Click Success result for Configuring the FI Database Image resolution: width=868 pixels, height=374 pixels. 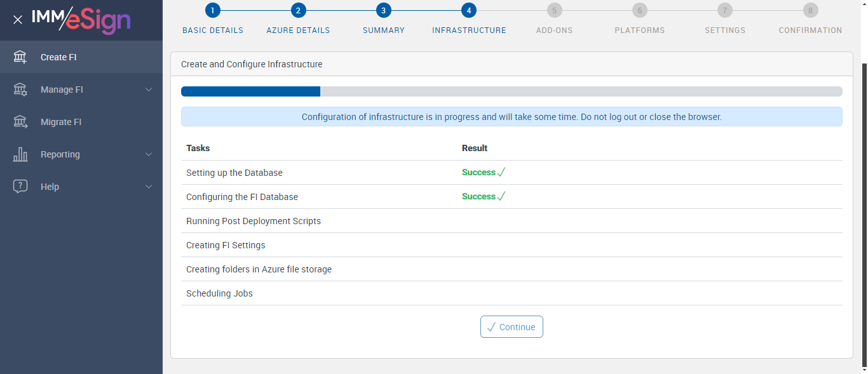pos(484,197)
